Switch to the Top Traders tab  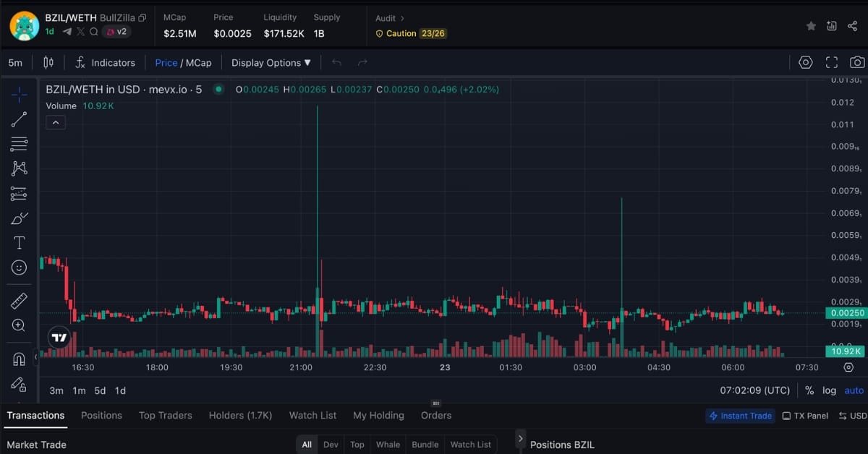point(165,415)
